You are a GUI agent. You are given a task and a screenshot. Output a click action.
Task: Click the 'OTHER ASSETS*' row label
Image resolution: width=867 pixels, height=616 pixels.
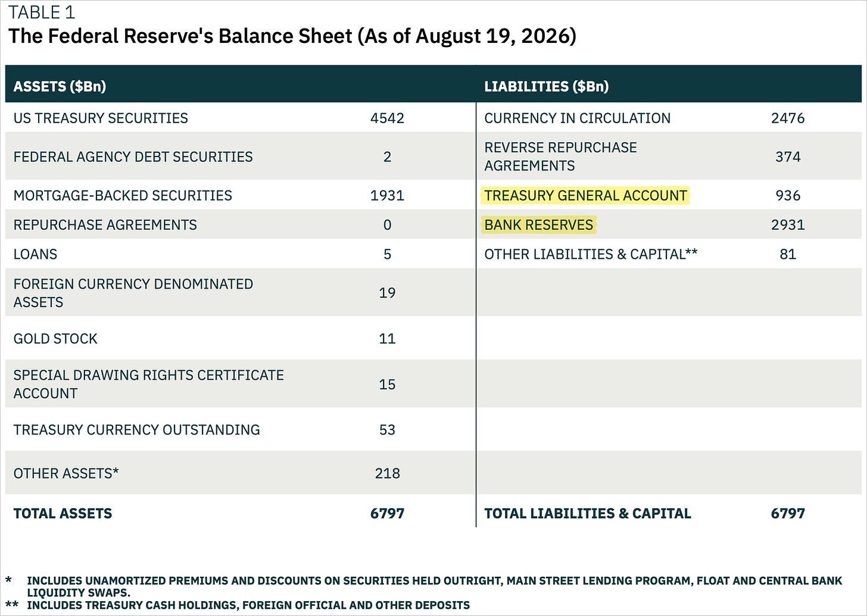point(66,473)
